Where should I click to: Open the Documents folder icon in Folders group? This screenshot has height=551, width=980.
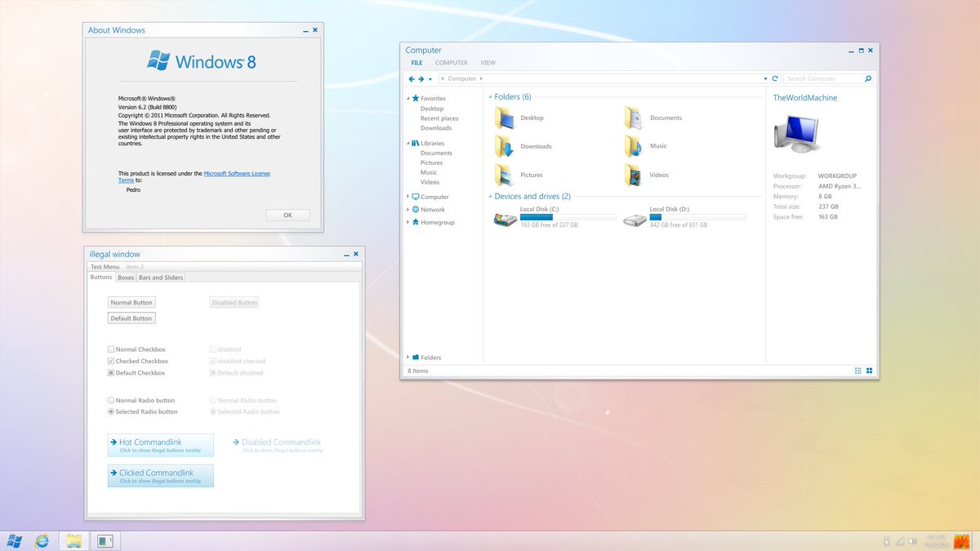[635, 118]
